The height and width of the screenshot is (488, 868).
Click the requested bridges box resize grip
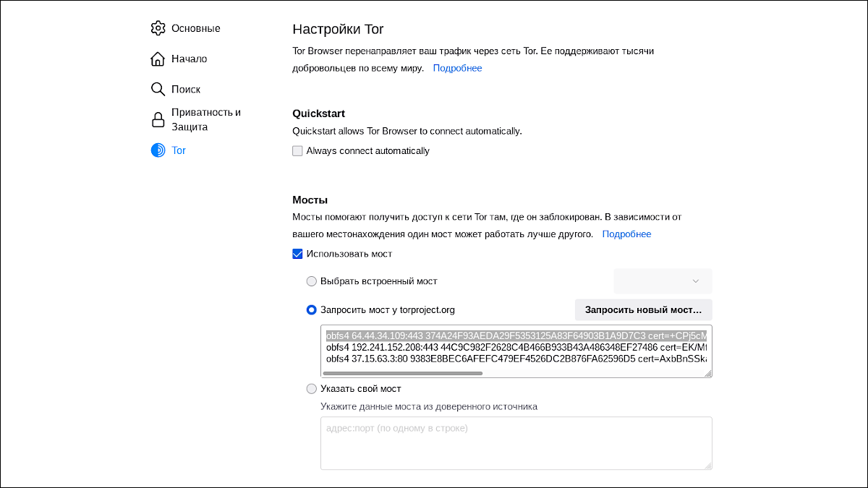point(708,374)
